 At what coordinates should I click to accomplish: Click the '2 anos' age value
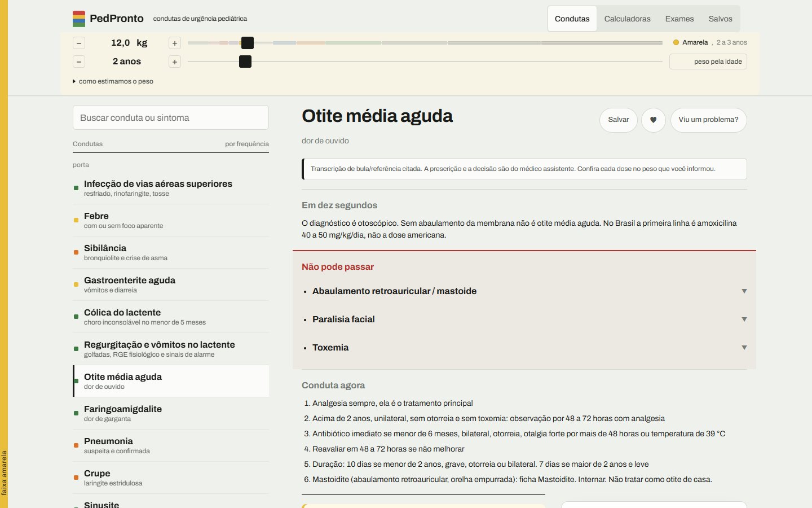[127, 62]
